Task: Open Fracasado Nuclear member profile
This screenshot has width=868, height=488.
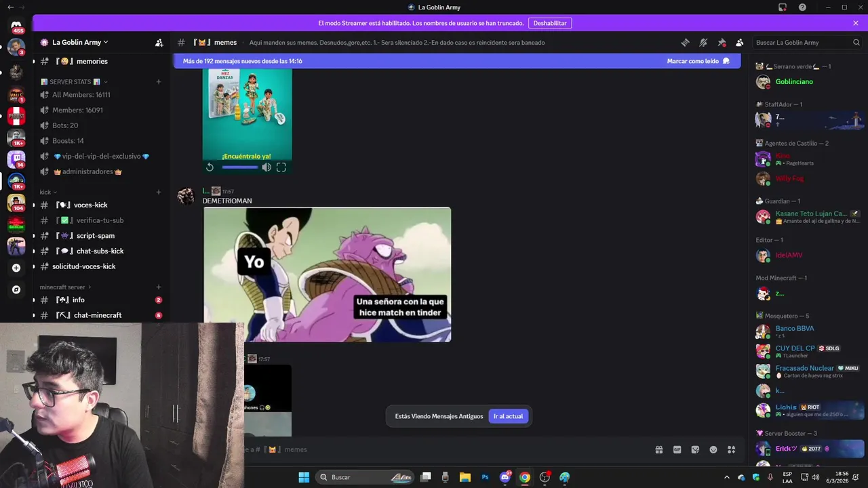Action: pos(809,371)
